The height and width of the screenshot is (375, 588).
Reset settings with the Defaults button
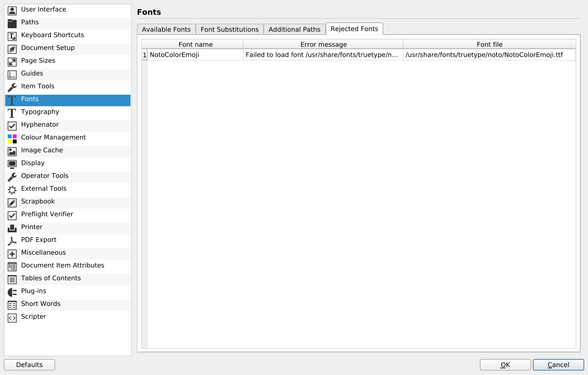(x=29, y=365)
